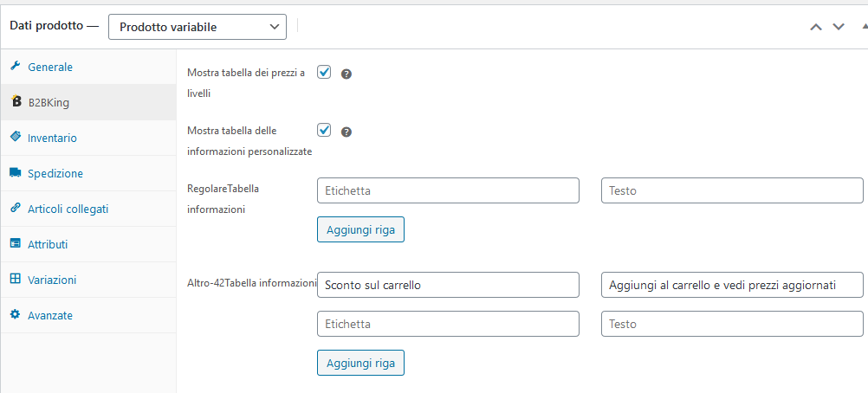Click the Variazioni grid icon
The width and height of the screenshot is (868, 393).
click(x=15, y=279)
